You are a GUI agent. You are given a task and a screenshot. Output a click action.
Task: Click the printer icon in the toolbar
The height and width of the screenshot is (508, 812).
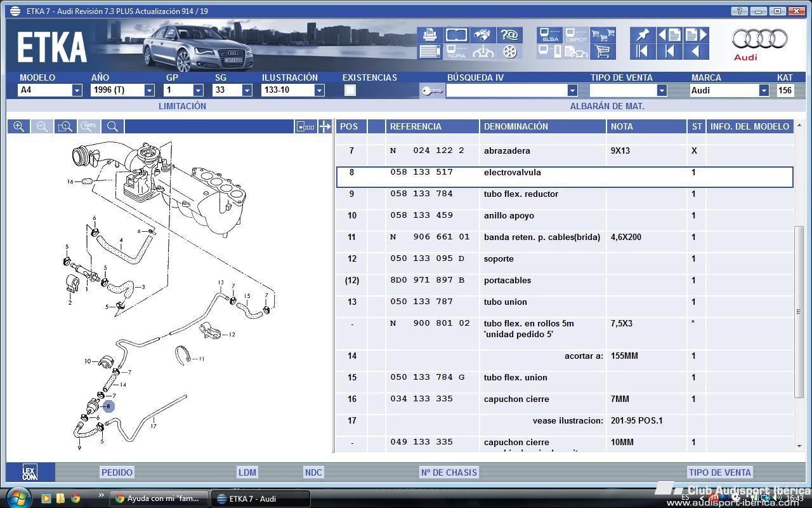tap(429, 34)
